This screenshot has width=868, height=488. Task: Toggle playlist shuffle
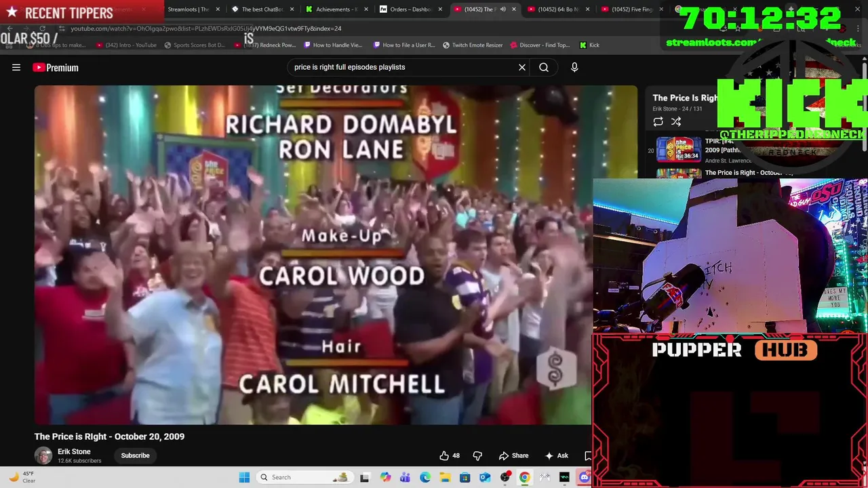tap(676, 121)
